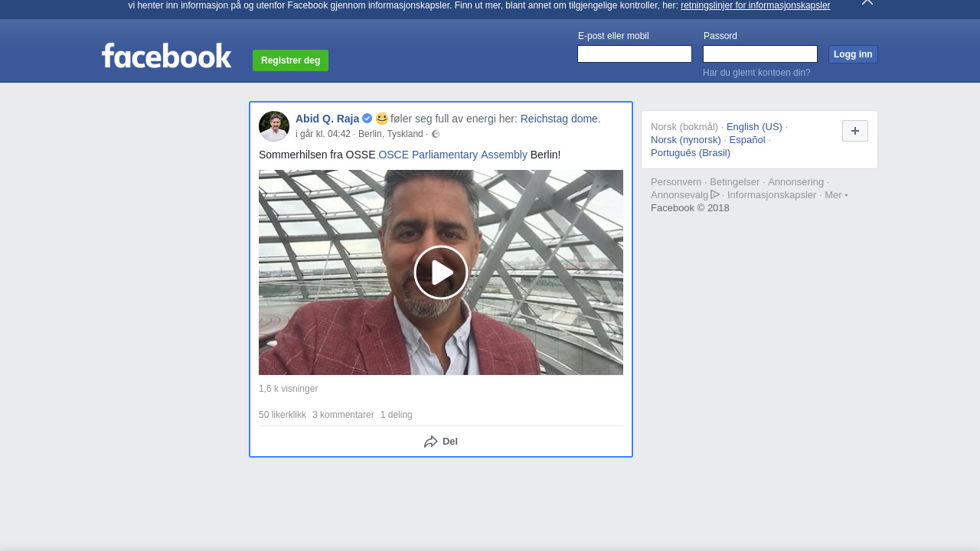Viewport: 980px width, 551px height.
Task: Open the Reichstag dome location link
Action: pos(559,119)
